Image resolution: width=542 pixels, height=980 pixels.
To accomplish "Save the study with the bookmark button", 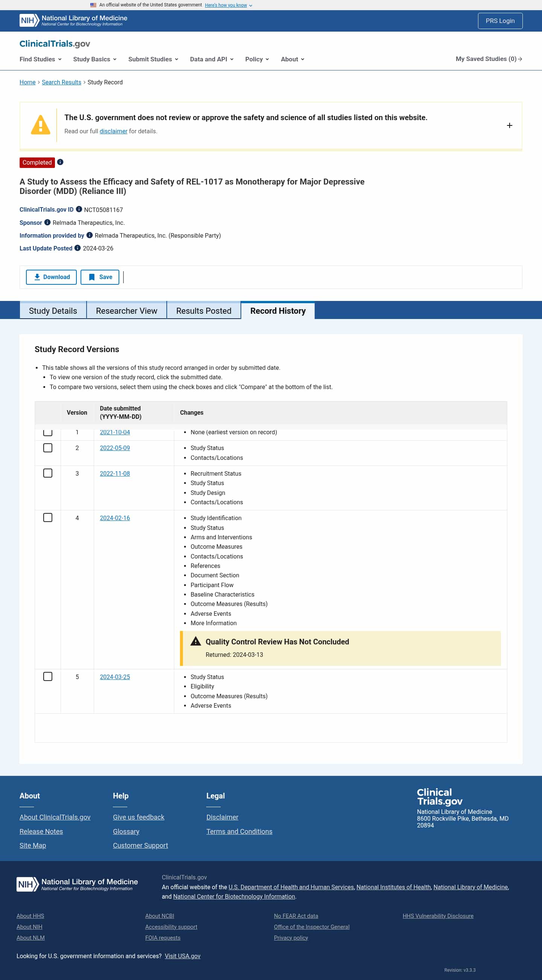I will [x=100, y=277].
